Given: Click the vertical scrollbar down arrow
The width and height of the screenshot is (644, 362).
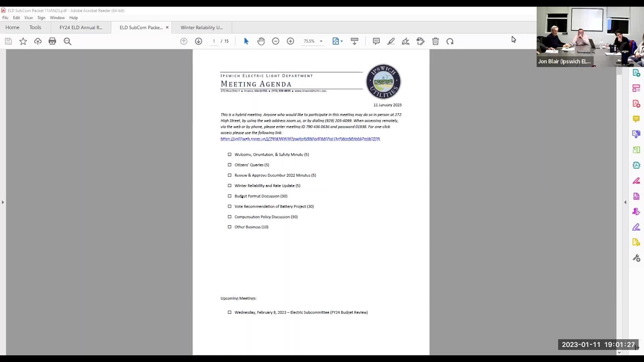Looking at the screenshot, I should pos(619,353).
